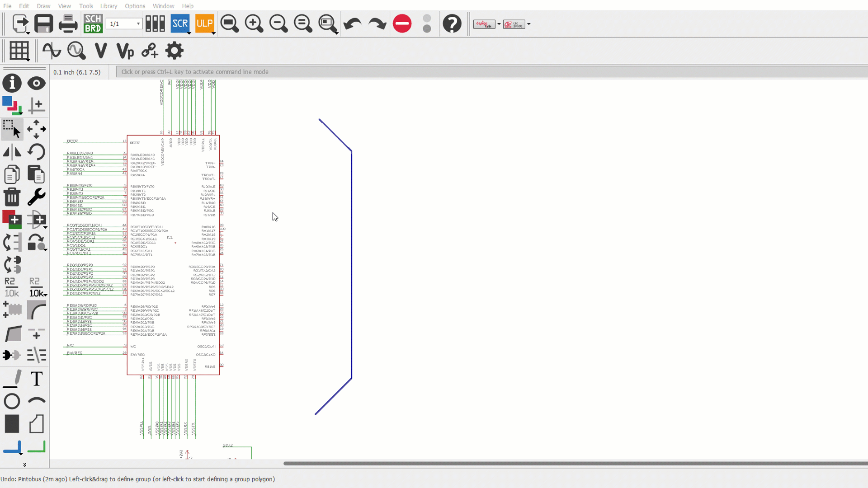This screenshot has height=488, width=868.
Task: Undo the last action
Action: (352, 23)
